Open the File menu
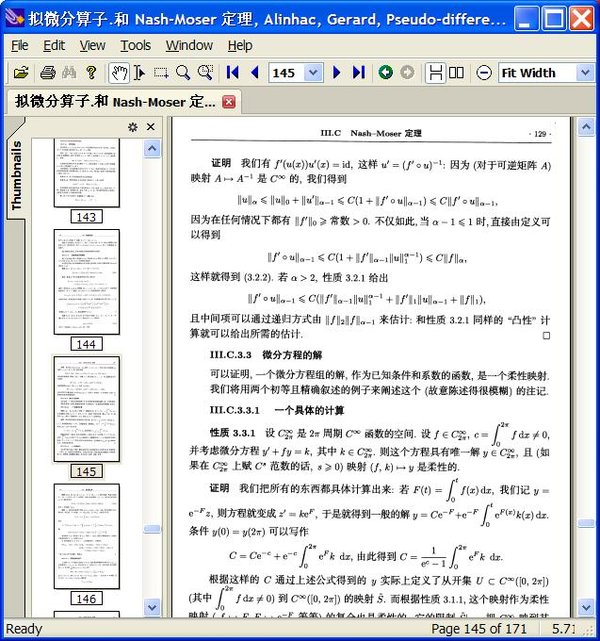The height and width of the screenshot is (641, 600). click(20, 45)
